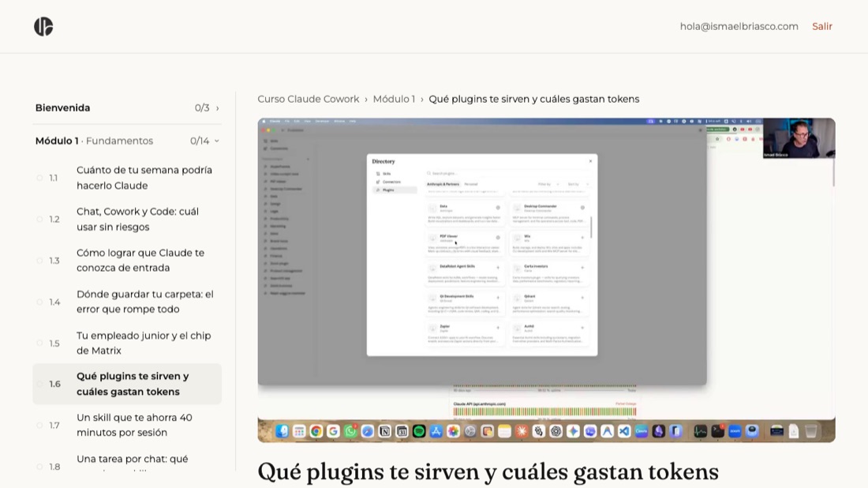Open the Módulo 1 breadcrumb link
Screen dimensions: 868x488
click(394, 99)
